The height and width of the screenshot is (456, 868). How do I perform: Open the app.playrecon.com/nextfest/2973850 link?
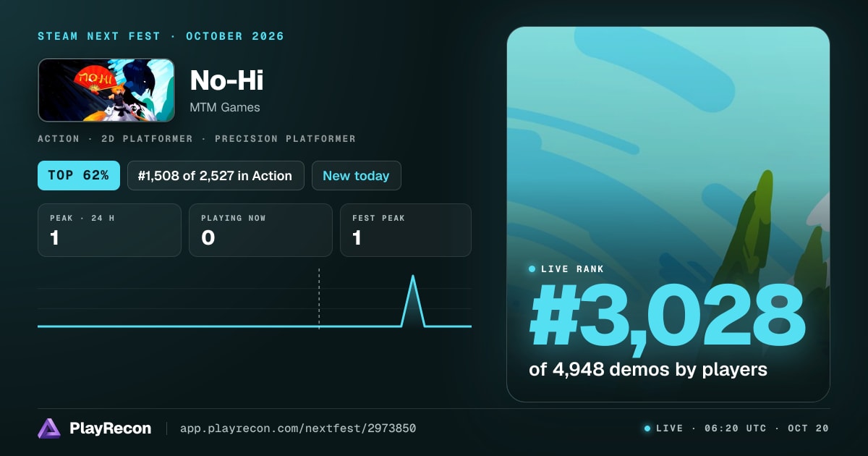[297, 428]
